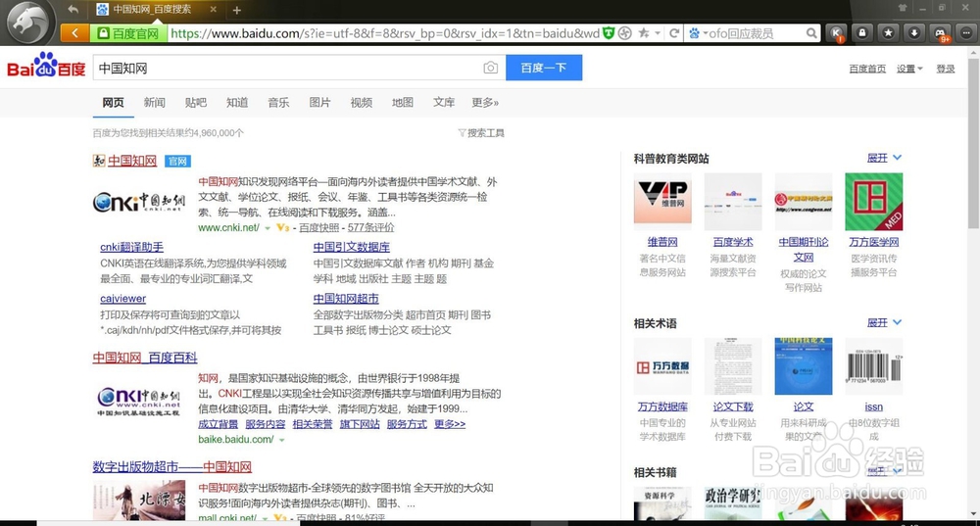Click the K extension toolbar icon

[x=836, y=33]
